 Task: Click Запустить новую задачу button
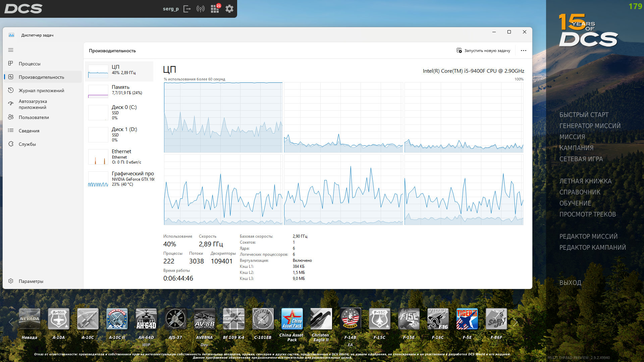(483, 51)
